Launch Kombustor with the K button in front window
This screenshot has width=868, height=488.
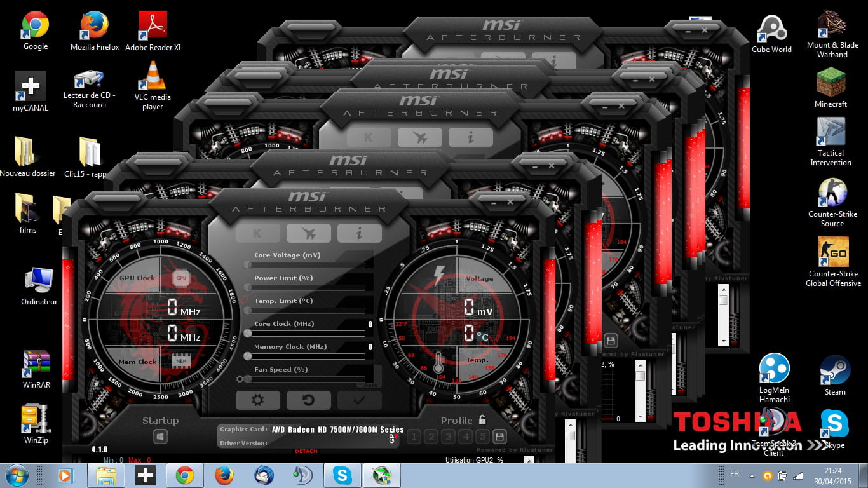click(x=257, y=233)
